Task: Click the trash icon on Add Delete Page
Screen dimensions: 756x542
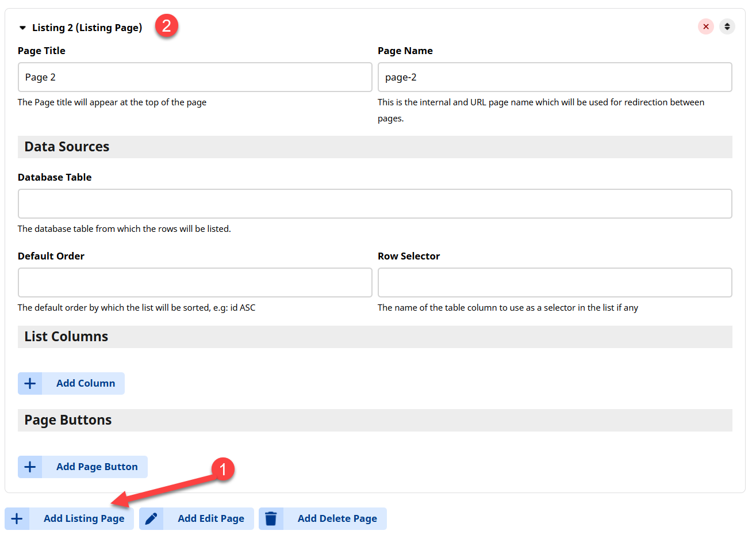Action: click(271, 519)
